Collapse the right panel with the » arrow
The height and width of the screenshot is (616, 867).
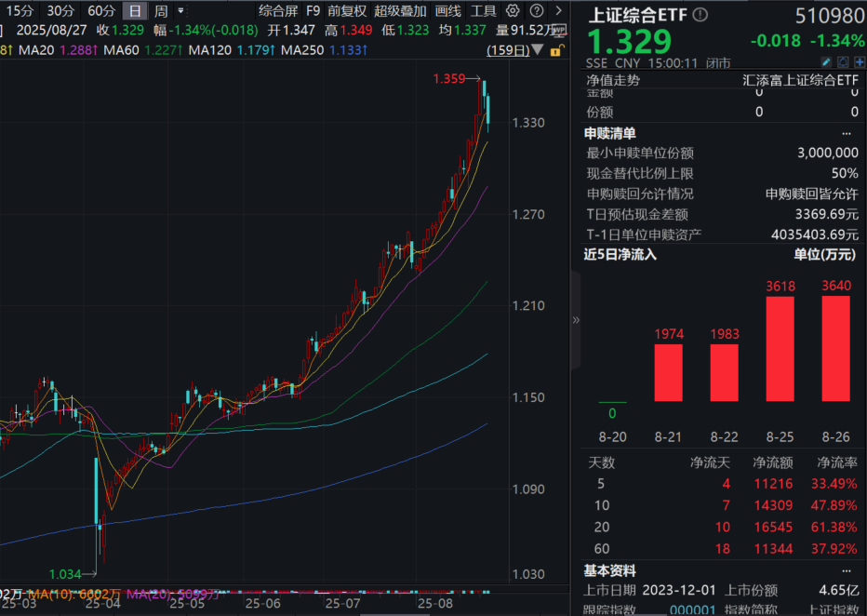click(576, 320)
